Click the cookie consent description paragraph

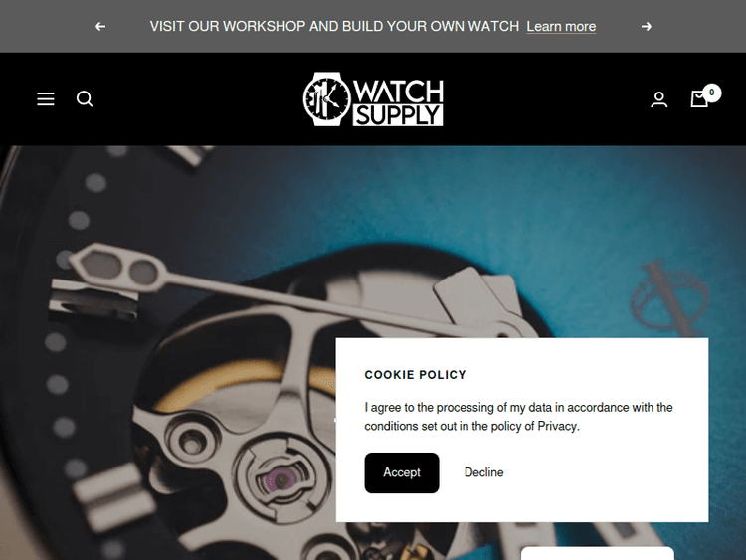point(518,417)
